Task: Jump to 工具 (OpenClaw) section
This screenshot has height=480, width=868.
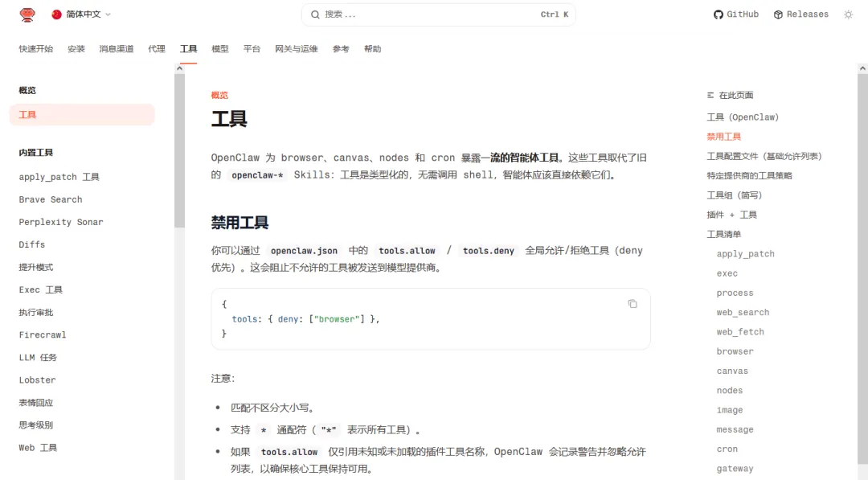Action: click(743, 117)
